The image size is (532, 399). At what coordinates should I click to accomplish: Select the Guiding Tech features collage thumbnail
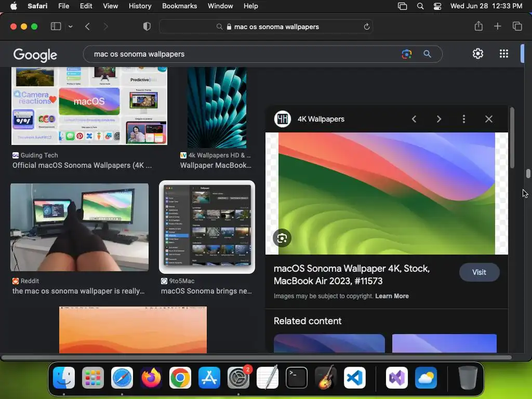coord(89,106)
